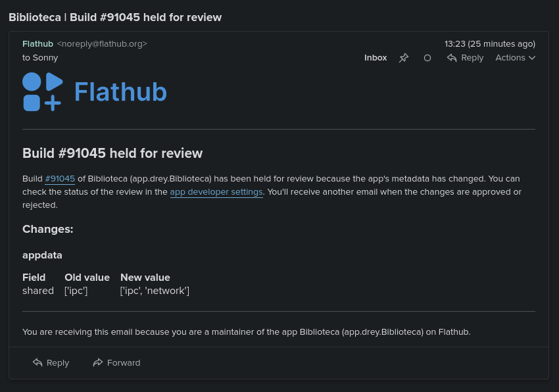Click the Reply button in the email header
Viewport: 559px width, 392px height.
coord(465,58)
